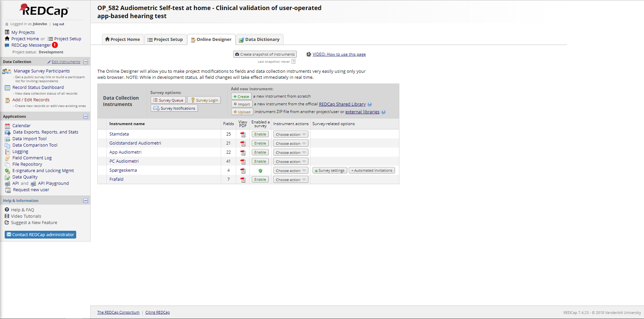Screen dimensions: 644x319
Task: Open the Survey Queue options
Action: pyautogui.click(x=168, y=100)
